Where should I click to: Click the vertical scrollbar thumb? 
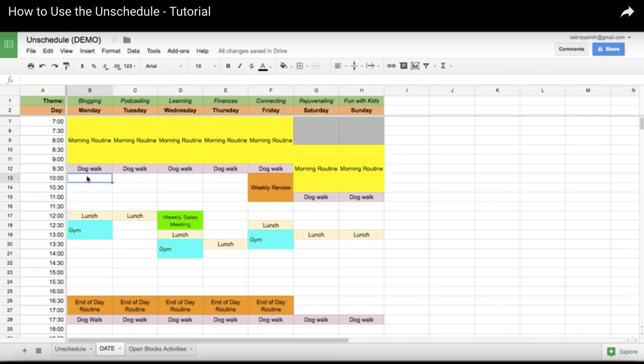pyautogui.click(x=641, y=124)
